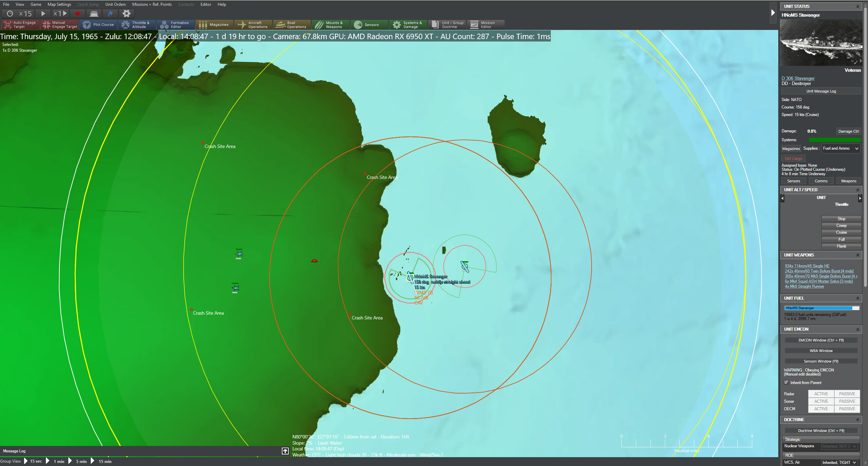This screenshot has width=868, height=466.
Task: Open the Throttle & Altitude panel
Action: [137, 24]
